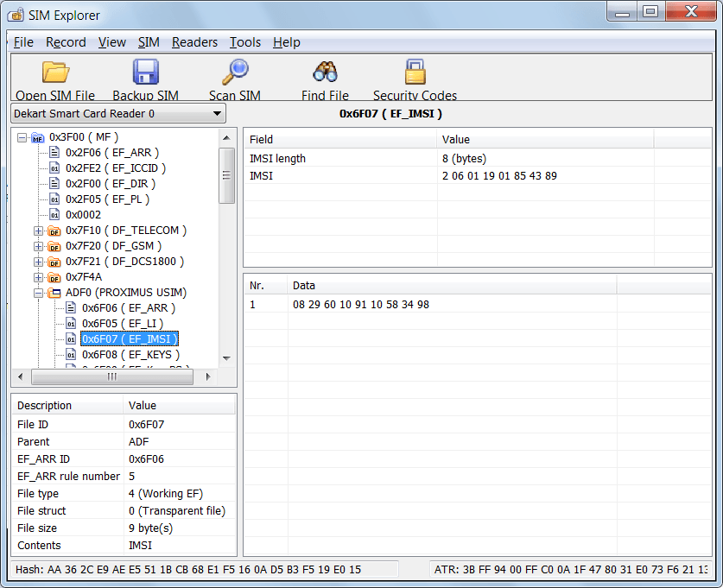Select 0x2F00 EF_DIR in the tree
Image resolution: width=723 pixels, height=588 pixels.
coord(112,183)
